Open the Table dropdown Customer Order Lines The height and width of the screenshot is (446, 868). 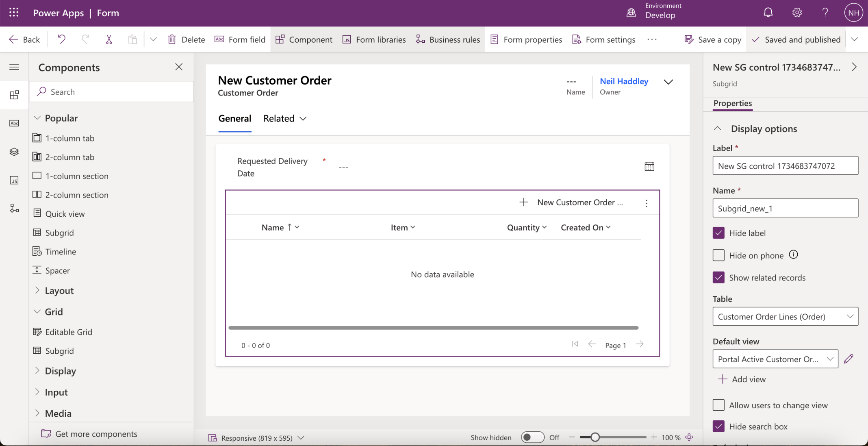(785, 316)
